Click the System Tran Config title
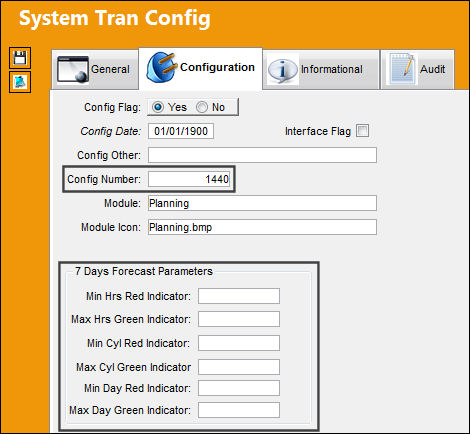The width and height of the screenshot is (470, 434). 115,18
